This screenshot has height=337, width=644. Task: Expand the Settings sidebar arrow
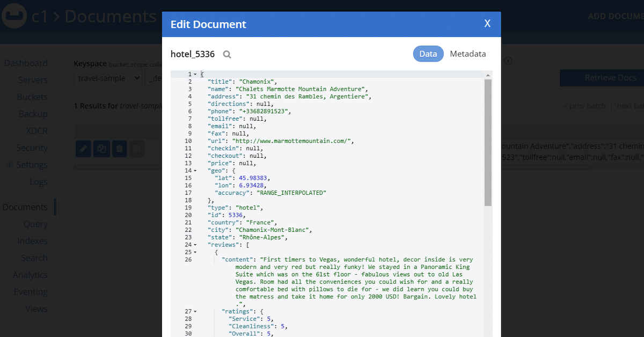click(x=10, y=165)
